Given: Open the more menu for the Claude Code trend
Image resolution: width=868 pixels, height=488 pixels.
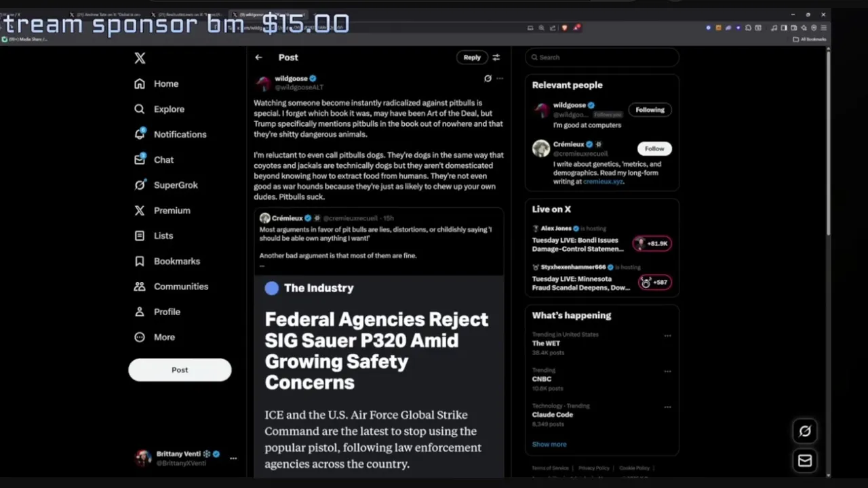Looking at the screenshot, I should [x=667, y=407].
